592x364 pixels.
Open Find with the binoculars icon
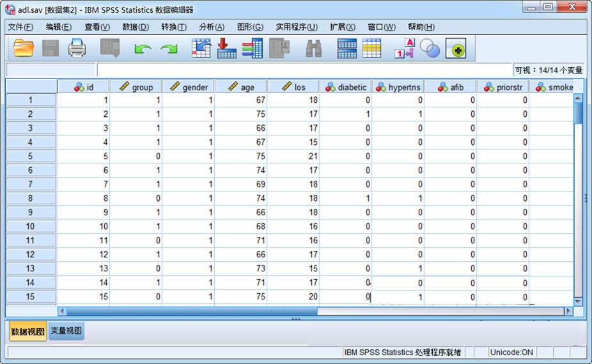[x=313, y=49]
